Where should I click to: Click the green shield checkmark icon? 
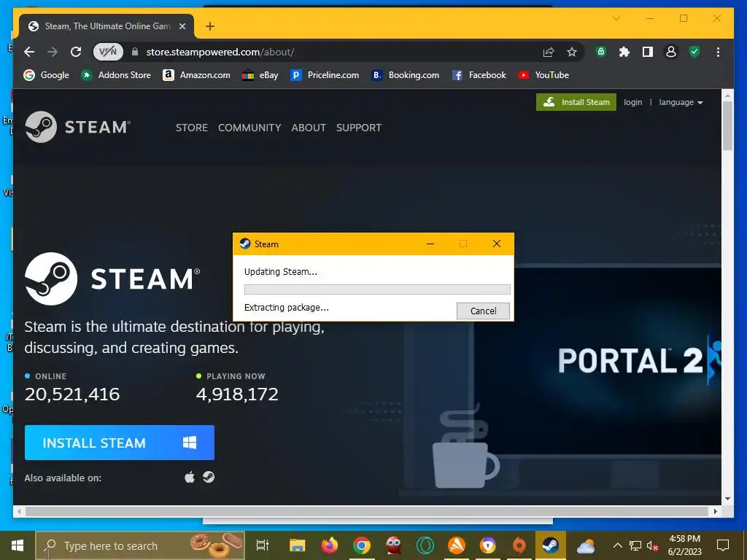(694, 52)
